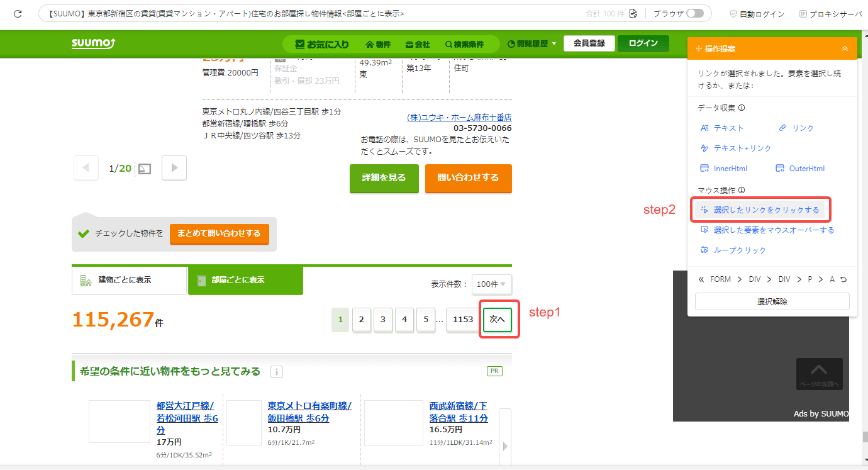Select テキスト+リンク extraction option
868x470 pixels.
[736, 148]
